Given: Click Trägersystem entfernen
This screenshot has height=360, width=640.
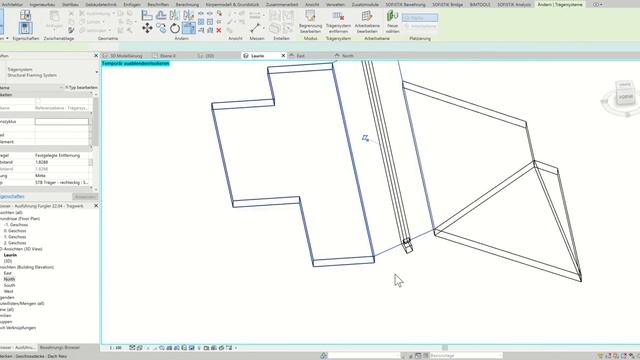Looking at the screenshot, I should [x=338, y=22].
